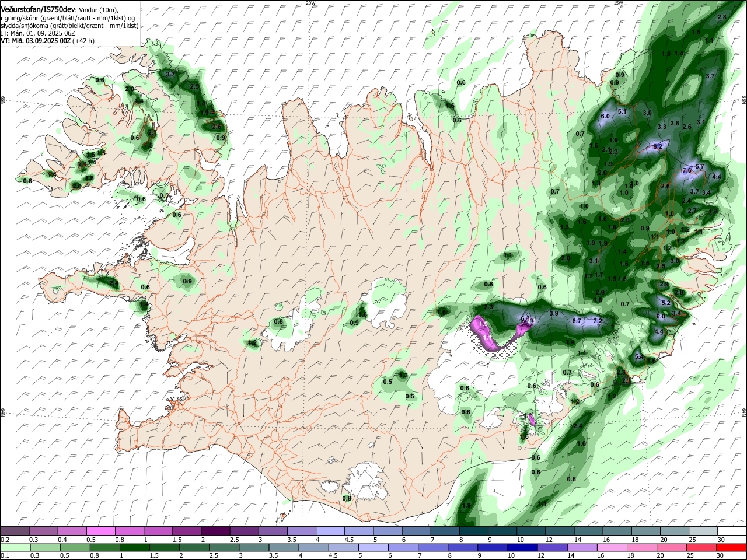
Task: Choose the deep navy blue swatch labeled 10
Action: click(522, 548)
